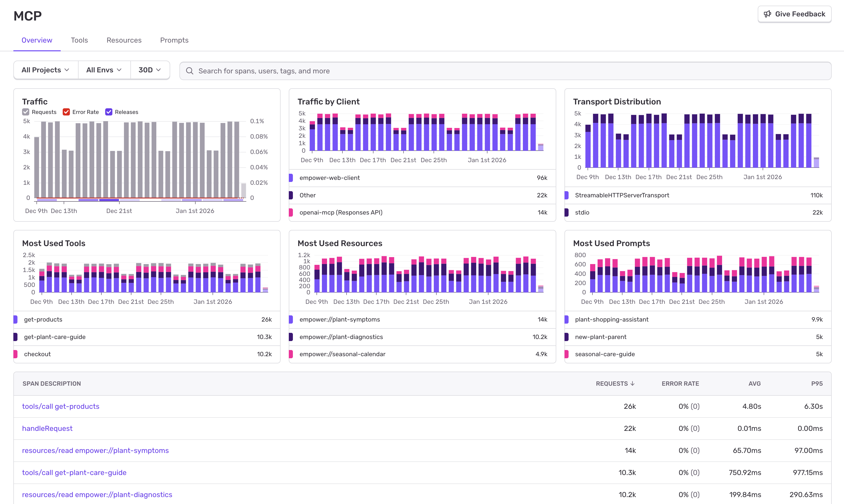The width and height of the screenshot is (844, 504).
Task: Click the color indicator beside plant-shopping-assistant
Action: [x=567, y=319]
